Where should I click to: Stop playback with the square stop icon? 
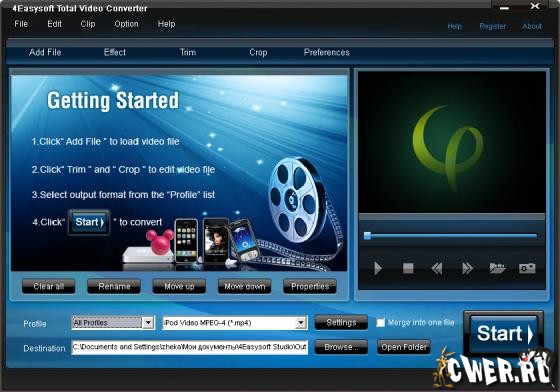point(408,268)
